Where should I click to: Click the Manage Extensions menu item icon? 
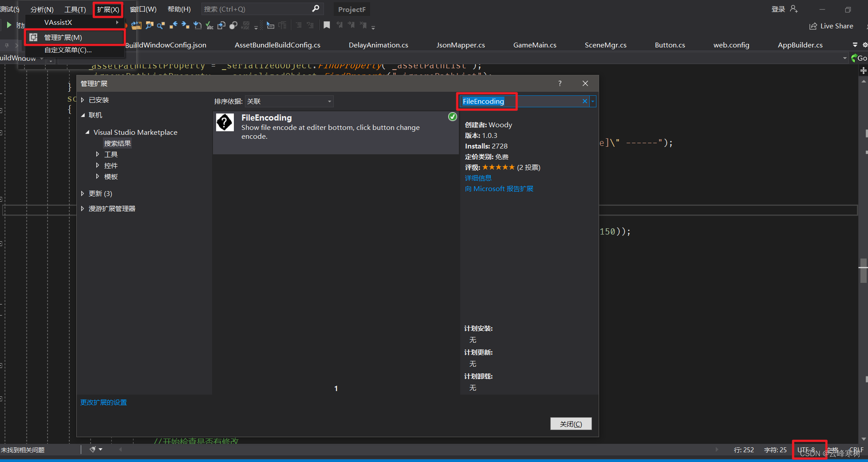(x=33, y=37)
